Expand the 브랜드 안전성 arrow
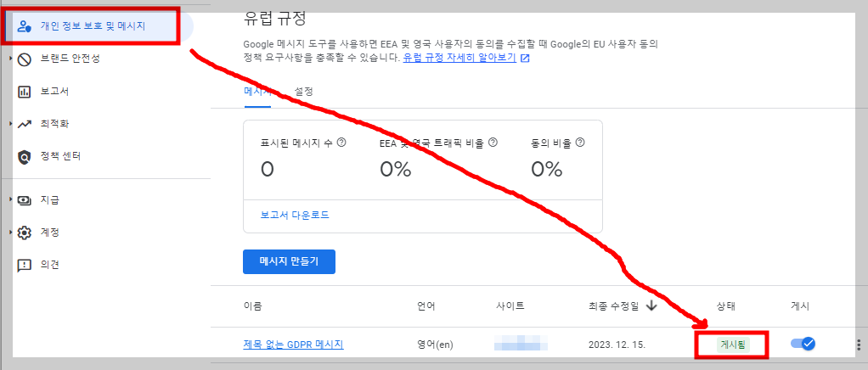868x370 pixels. click(x=10, y=59)
